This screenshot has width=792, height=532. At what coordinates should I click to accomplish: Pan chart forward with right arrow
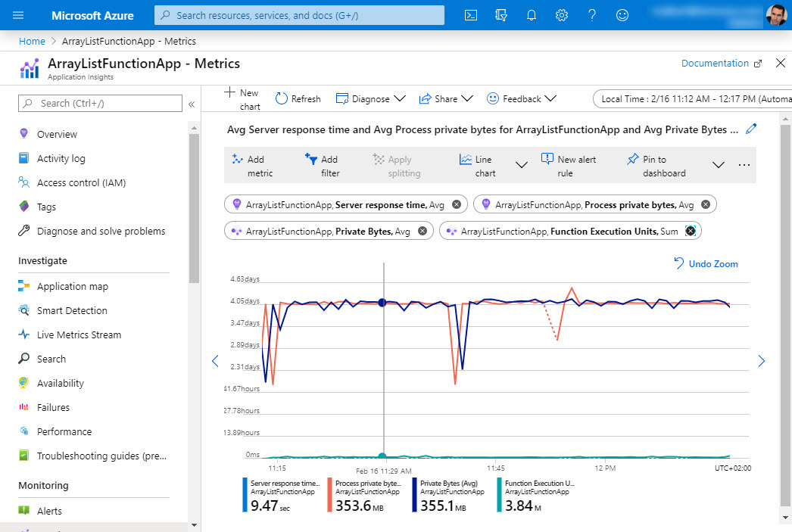[x=762, y=361]
